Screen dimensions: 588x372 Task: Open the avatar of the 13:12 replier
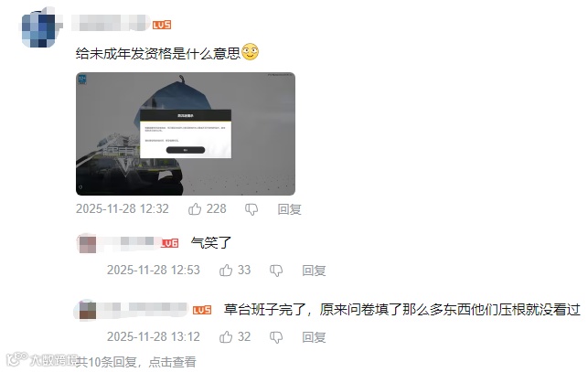[x=87, y=310]
